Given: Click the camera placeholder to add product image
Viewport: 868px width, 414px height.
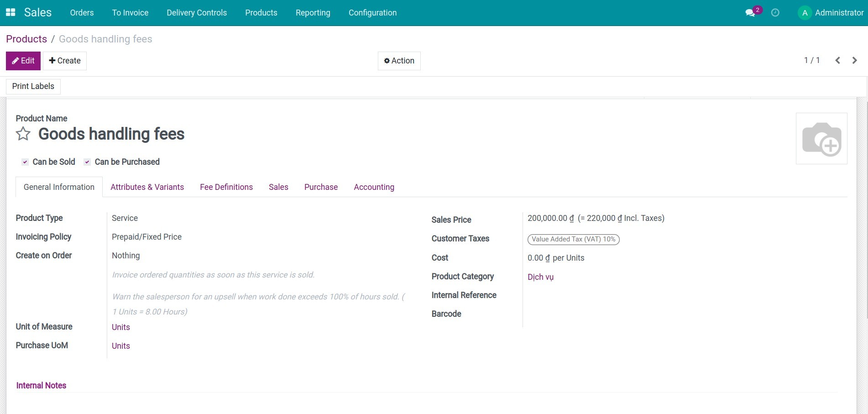Looking at the screenshot, I should [x=821, y=138].
